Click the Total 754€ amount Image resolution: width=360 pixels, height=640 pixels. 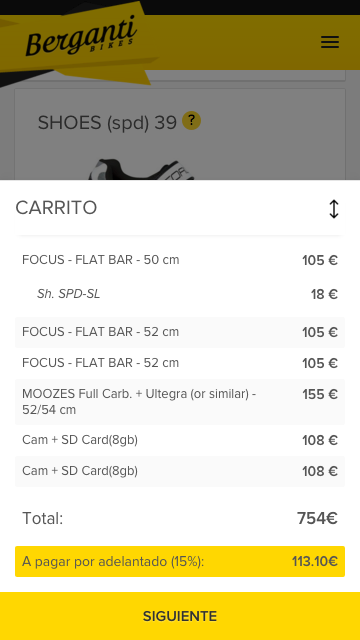click(x=317, y=518)
